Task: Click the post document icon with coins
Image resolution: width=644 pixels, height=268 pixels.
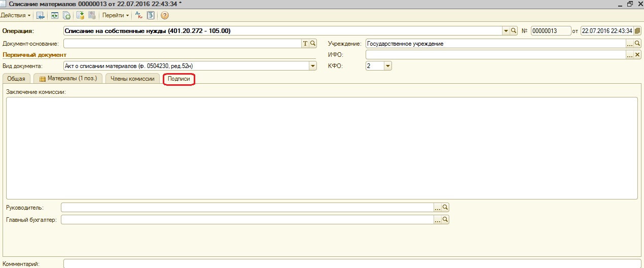Action: [80, 15]
